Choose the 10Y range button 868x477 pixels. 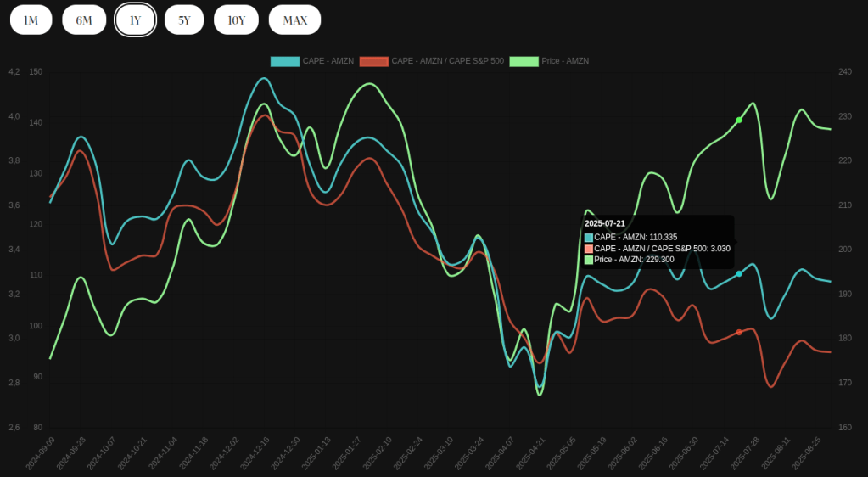(236, 20)
